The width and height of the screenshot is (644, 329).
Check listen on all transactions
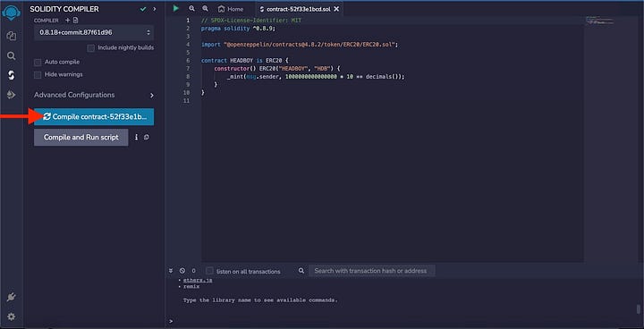pyautogui.click(x=209, y=271)
